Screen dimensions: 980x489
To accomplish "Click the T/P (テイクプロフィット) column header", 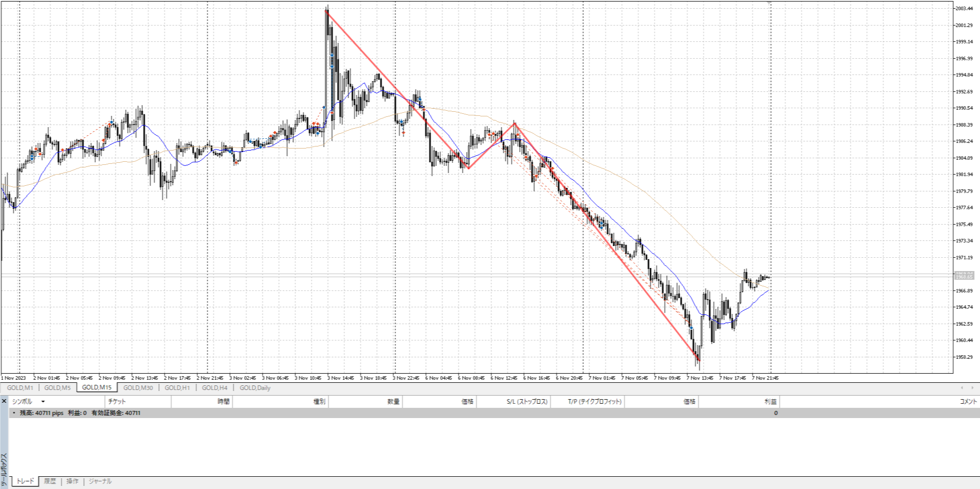I will pos(595,402).
